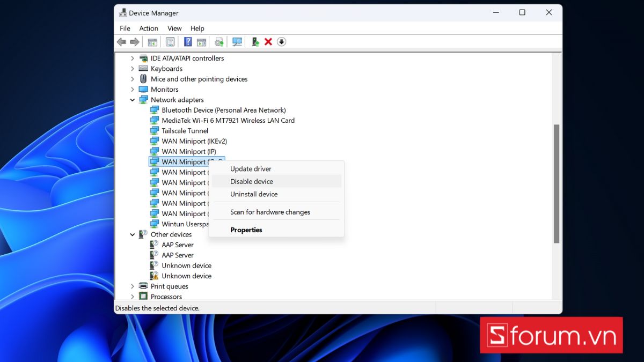Click the green-arrow Enable device toolbar icon
This screenshot has width=644, height=362.
tap(255, 42)
